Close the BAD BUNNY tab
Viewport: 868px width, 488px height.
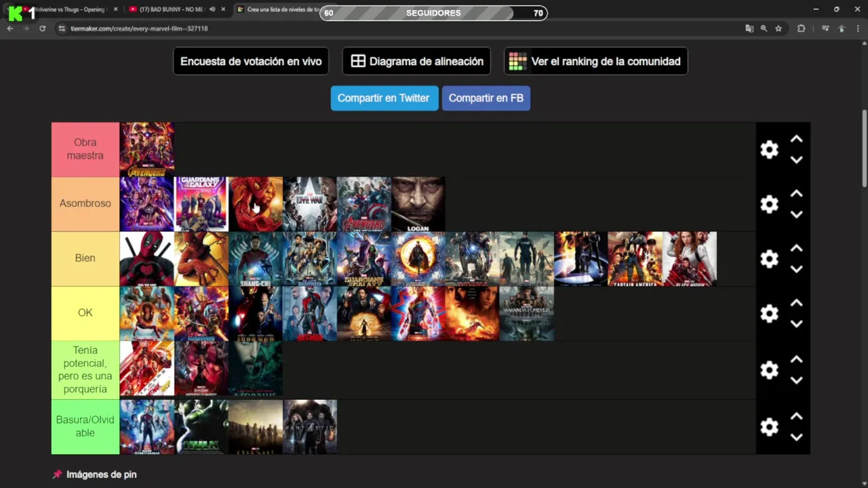[225, 9]
